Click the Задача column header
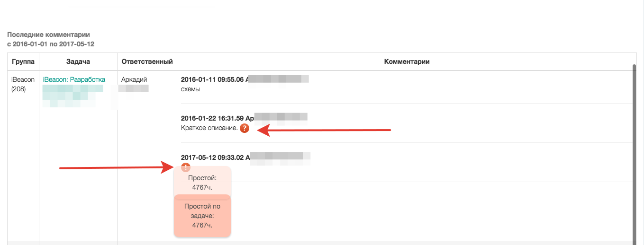This screenshot has width=644, height=245. pos(78,62)
